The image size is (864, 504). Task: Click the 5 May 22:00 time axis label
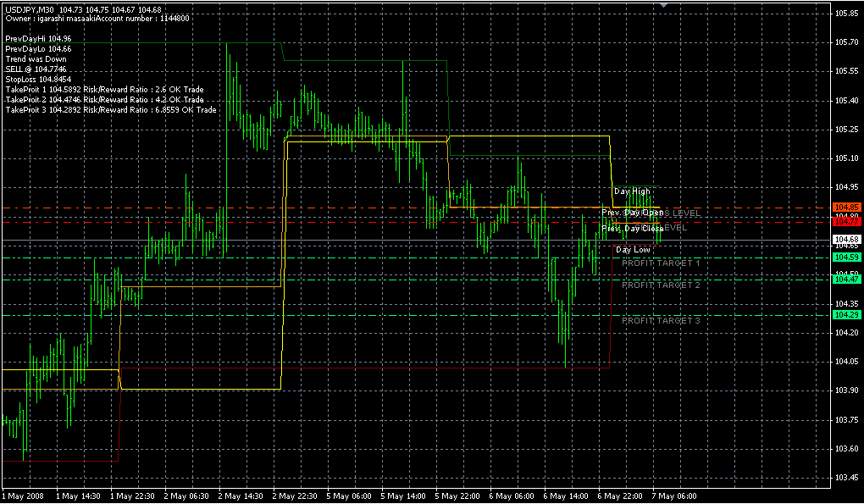[x=457, y=496]
